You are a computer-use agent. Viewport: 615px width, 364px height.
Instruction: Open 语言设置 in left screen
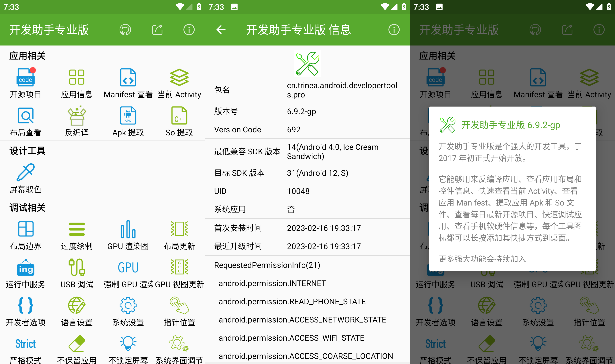(x=77, y=312)
